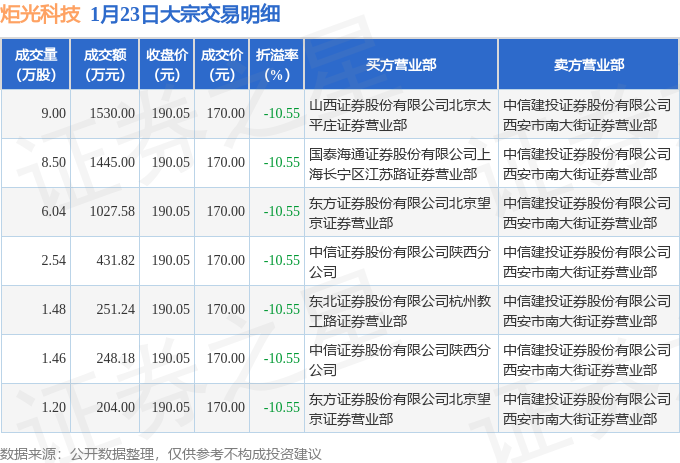This screenshot has width=680, height=463.
Task: Click deal price 170.00 in the 1445.00 row
Action: (226, 163)
